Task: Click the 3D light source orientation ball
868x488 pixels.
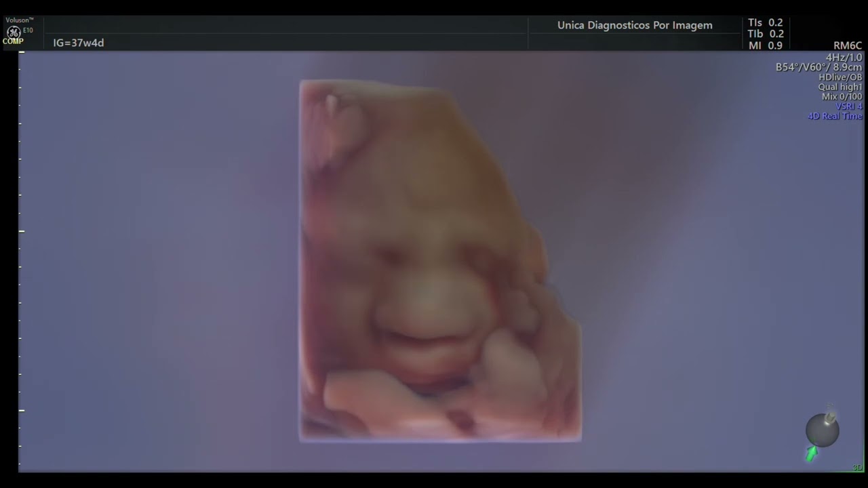Action: (823, 430)
